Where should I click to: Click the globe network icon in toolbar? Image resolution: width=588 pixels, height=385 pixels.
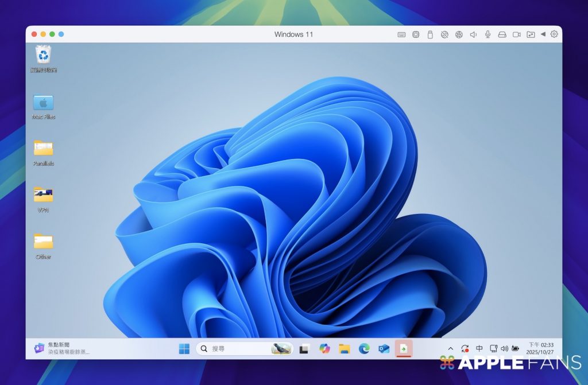459,34
